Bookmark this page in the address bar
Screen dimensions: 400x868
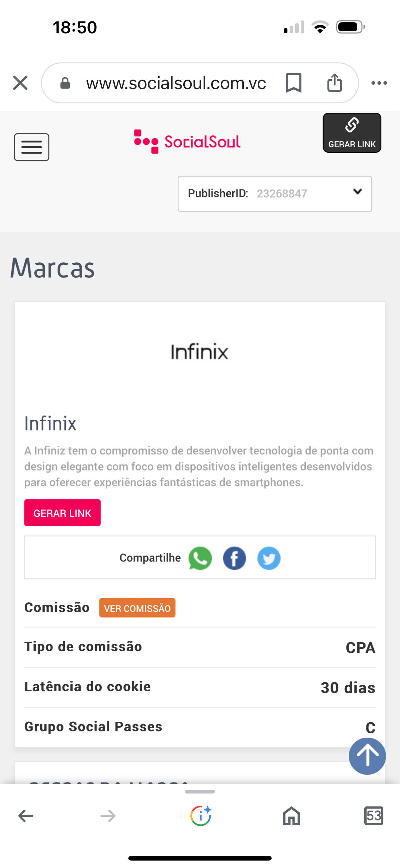293,83
